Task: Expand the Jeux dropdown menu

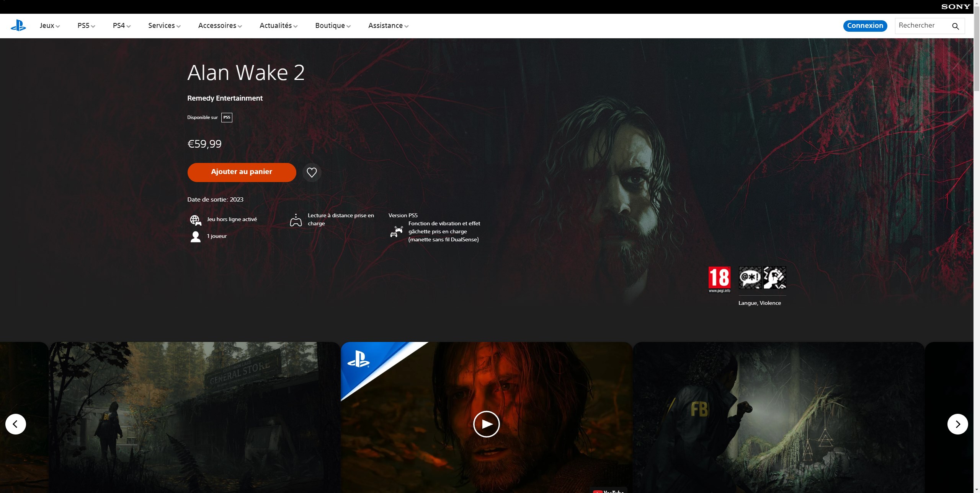Action: coord(50,26)
